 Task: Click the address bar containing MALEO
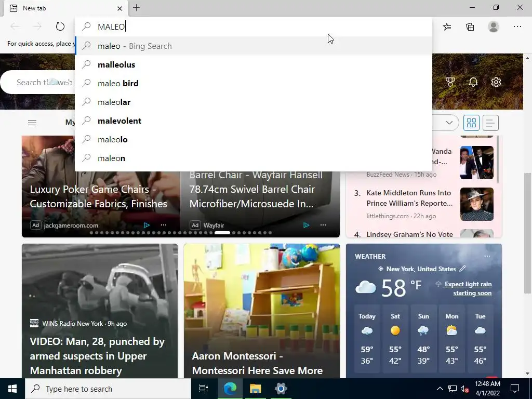tap(254, 26)
